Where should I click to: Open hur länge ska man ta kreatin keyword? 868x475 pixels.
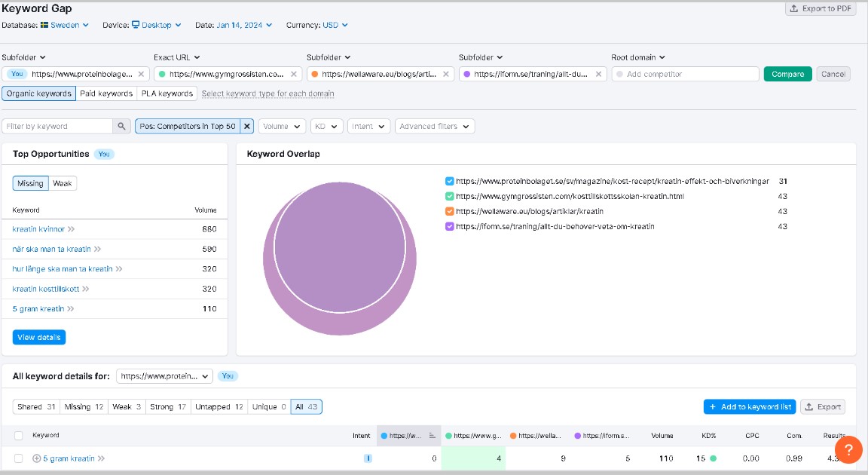(62, 269)
